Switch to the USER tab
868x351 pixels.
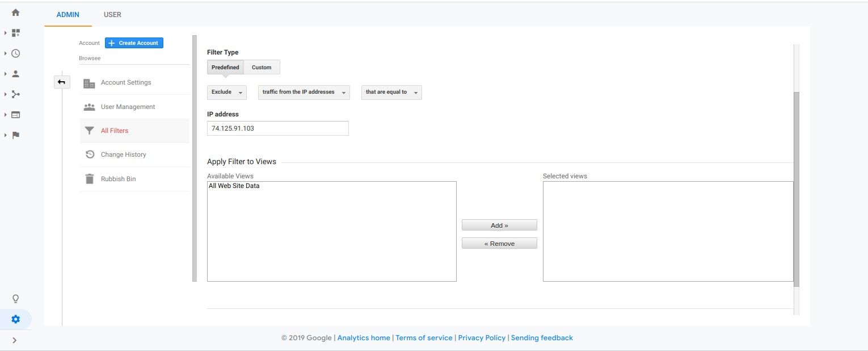112,15
